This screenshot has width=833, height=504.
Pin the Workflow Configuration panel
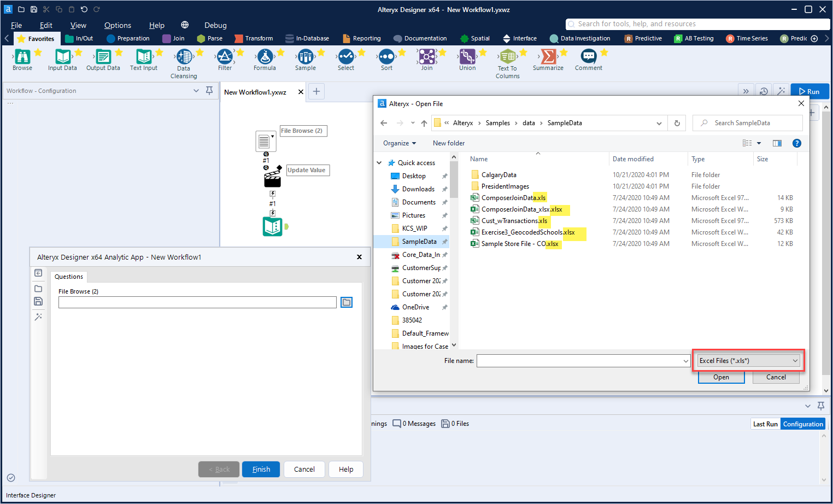click(209, 91)
